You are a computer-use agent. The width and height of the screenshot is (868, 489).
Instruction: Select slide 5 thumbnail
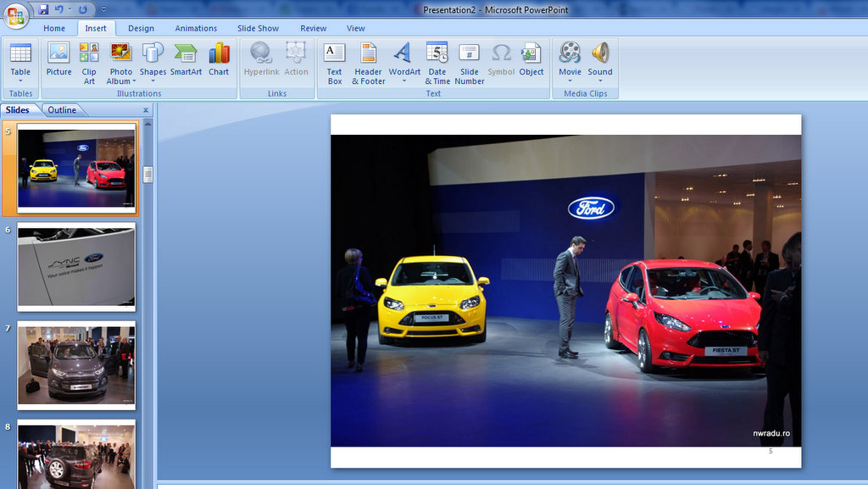(x=76, y=168)
